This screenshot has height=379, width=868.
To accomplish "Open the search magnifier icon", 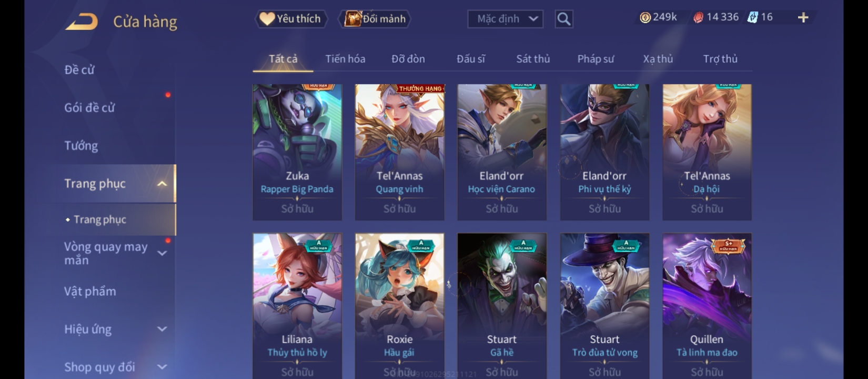I will [x=564, y=19].
